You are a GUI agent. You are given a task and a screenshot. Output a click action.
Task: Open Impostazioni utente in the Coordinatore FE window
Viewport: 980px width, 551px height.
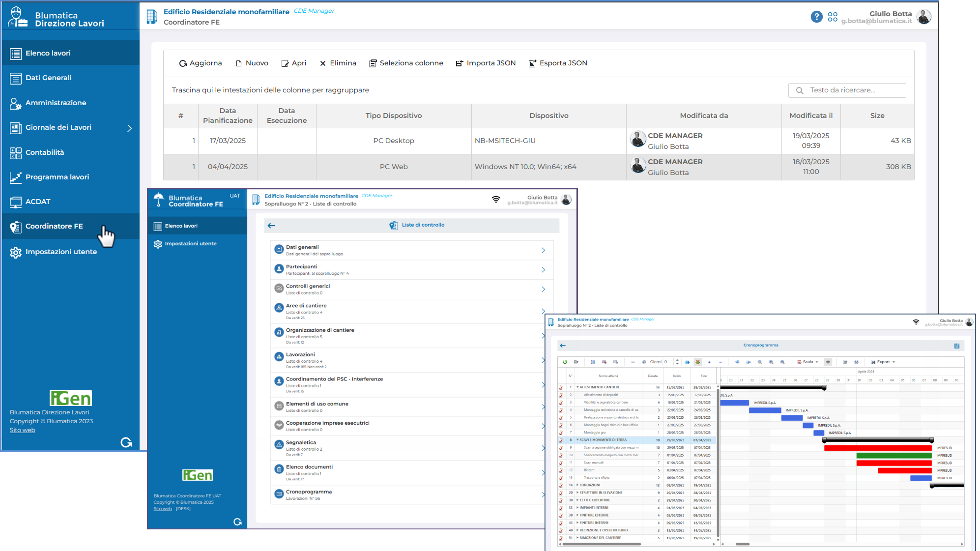(198, 244)
